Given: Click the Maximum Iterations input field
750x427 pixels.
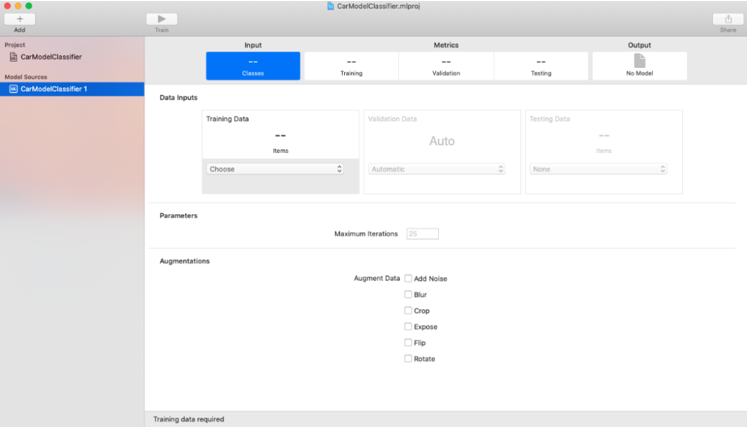Looking at the screenshot, I should (x=422, y=234).
